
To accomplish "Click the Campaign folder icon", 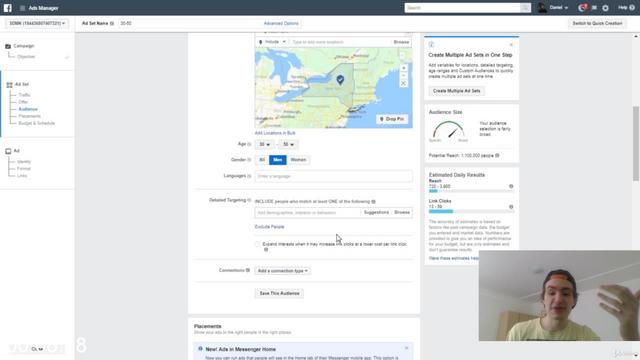I will (x=8, y=46).
